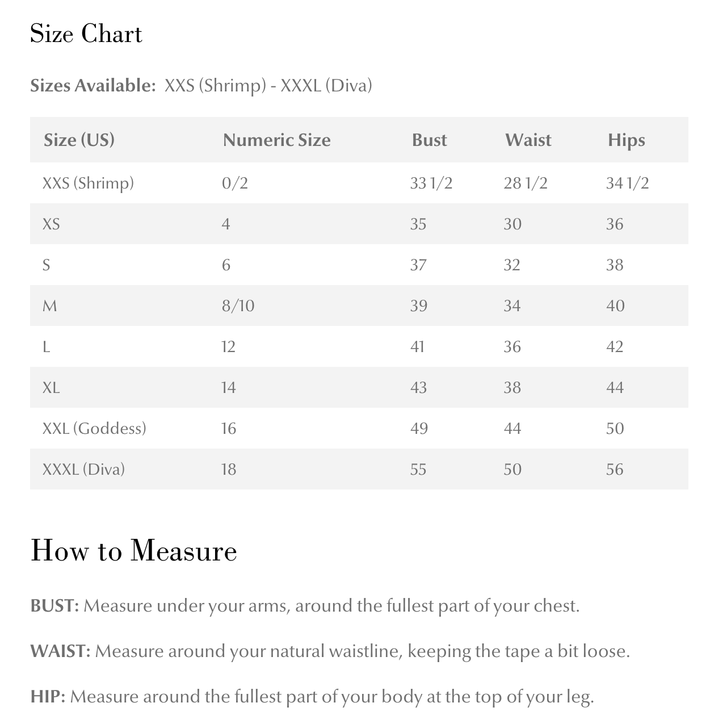Click the How to Measure heading
The height and width of the screenshot is (728, 723).
click(133, 550)
